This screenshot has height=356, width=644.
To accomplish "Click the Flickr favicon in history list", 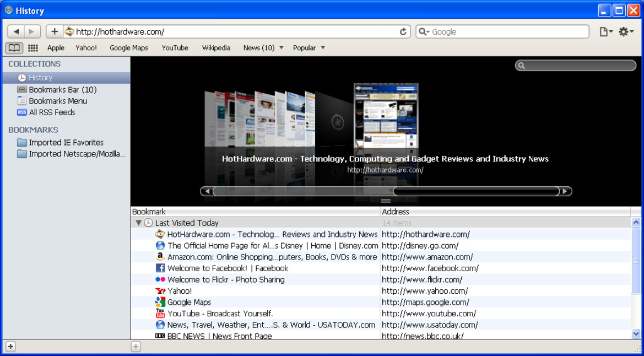I will coord(160,279).
